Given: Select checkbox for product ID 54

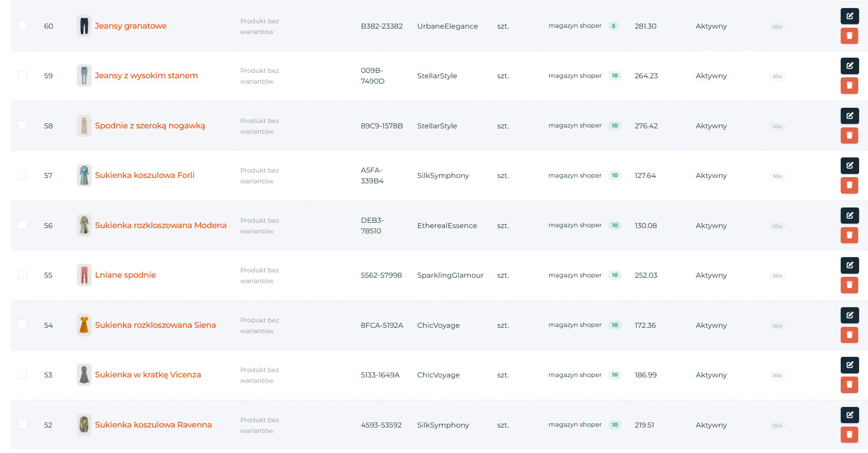Looking at the screenshot, I should click(22, 325).
